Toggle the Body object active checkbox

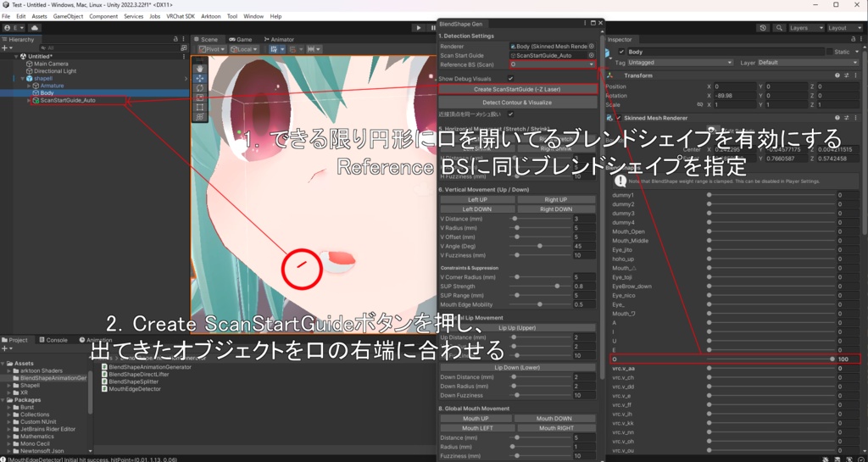click(x=621, y=52)
